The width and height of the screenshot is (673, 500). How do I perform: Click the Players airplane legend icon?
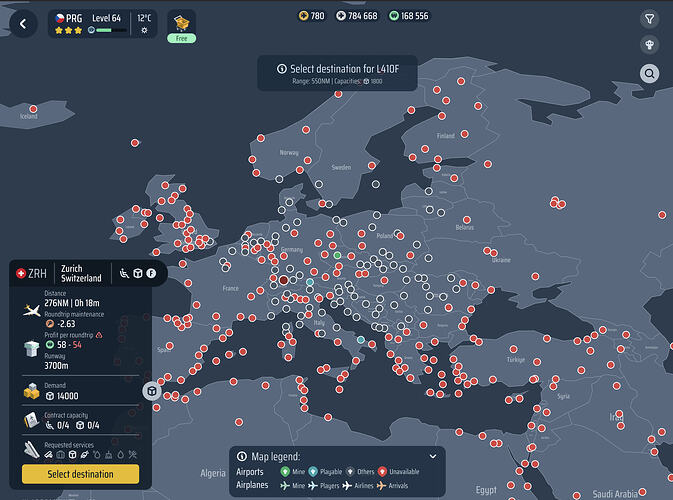coord(313,485)
